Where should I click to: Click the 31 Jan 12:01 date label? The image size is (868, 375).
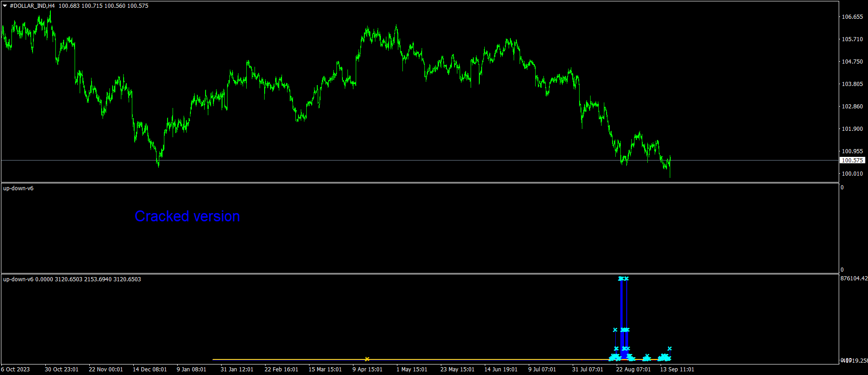(237, 370)
